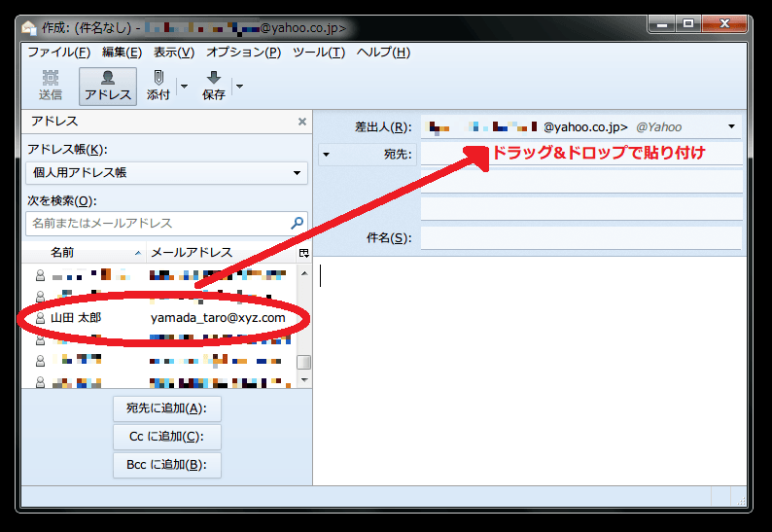Click the Send (送信) toolbar icon
This screenshot has width=772, height=532.
[51, 85]
